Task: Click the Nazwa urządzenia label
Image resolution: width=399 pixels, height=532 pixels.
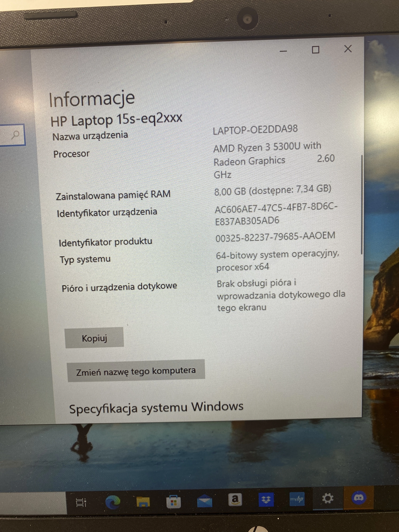Action: click(x=90, y=136)
